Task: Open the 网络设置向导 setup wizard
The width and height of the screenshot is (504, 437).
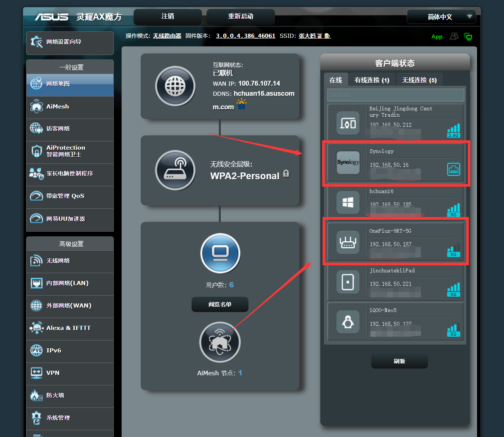Action: click(70, 43)
